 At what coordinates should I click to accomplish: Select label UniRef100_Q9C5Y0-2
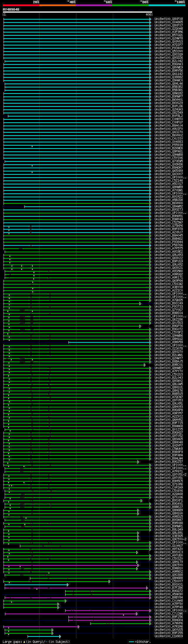click(170, 539)
